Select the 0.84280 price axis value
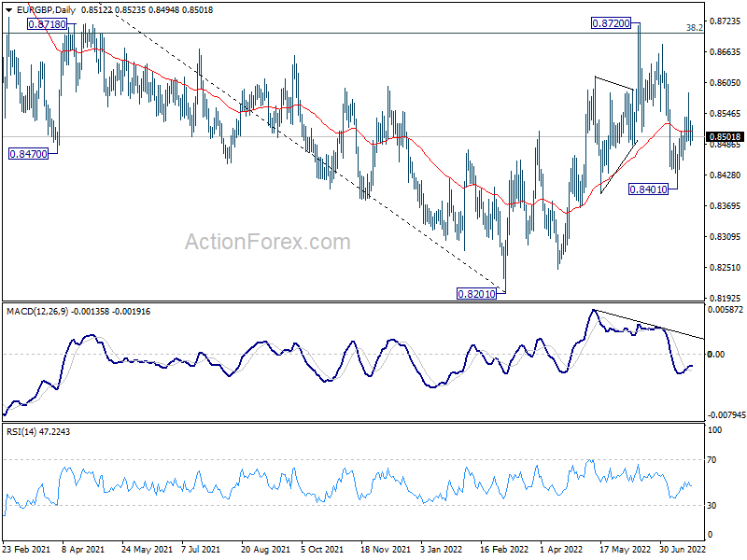Viewport: 747px width, 560px height. coord(726,175)
